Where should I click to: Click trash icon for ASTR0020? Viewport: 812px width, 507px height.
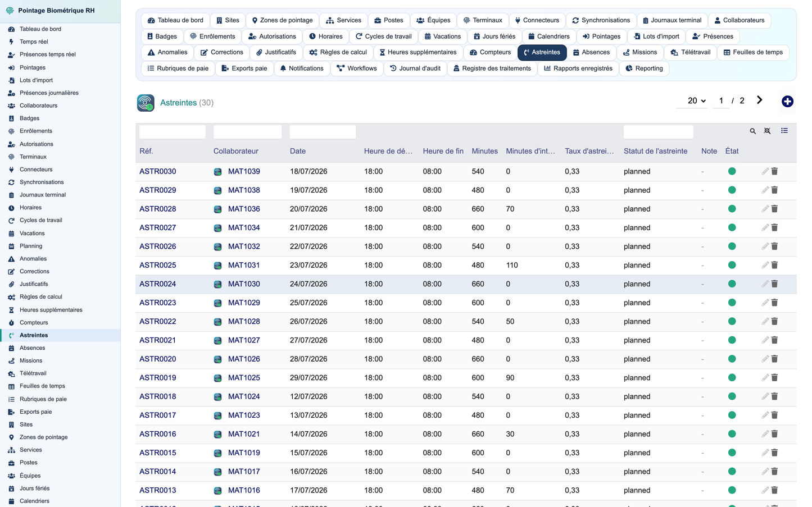(x=774, y=359)
